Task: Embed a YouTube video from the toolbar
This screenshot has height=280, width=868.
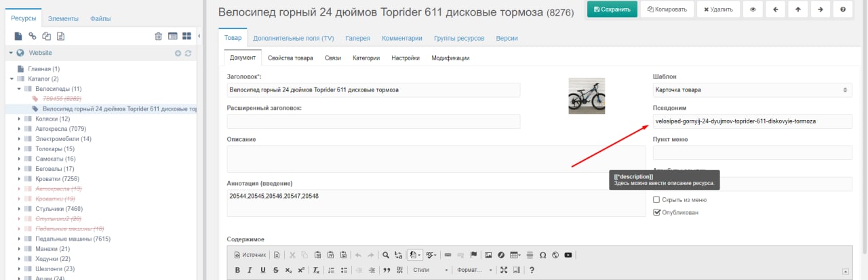Action: (x=568, y=255)
